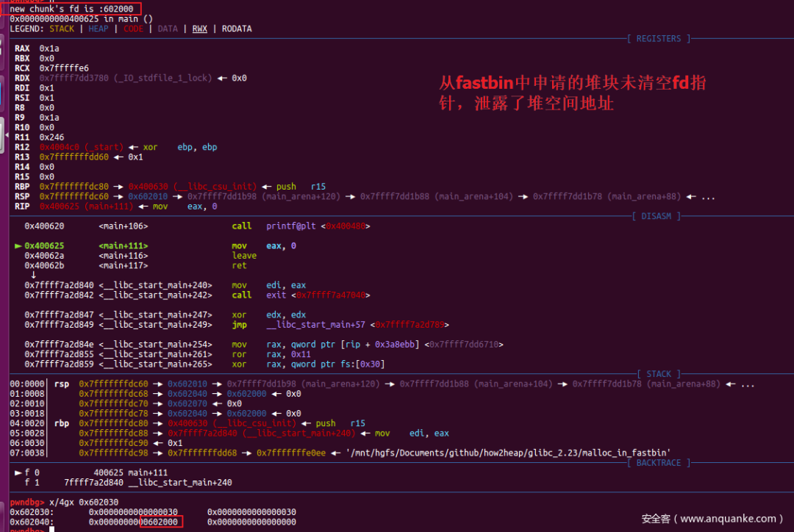Click the "ror rax, 0x11" instruction
This screenshot has width=794, height=532.
271,354
